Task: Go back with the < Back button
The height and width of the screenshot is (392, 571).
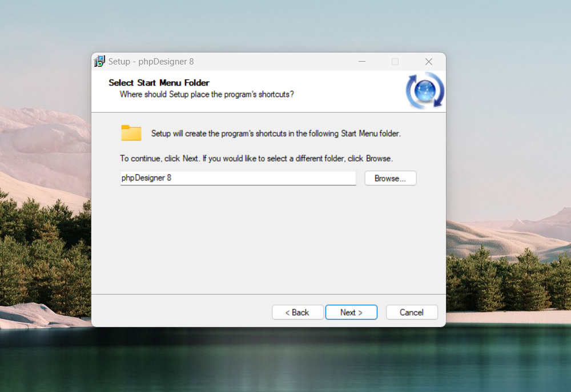Action: (x=297, y=312)
